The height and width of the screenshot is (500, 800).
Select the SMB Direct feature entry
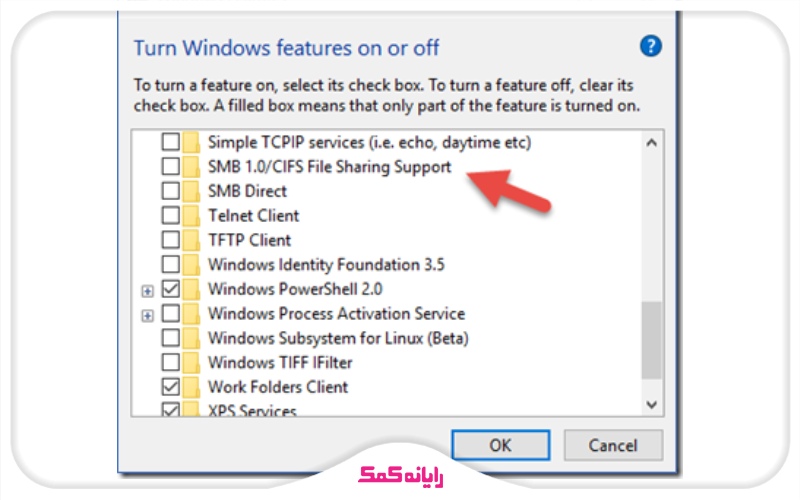tap(247, 191)
